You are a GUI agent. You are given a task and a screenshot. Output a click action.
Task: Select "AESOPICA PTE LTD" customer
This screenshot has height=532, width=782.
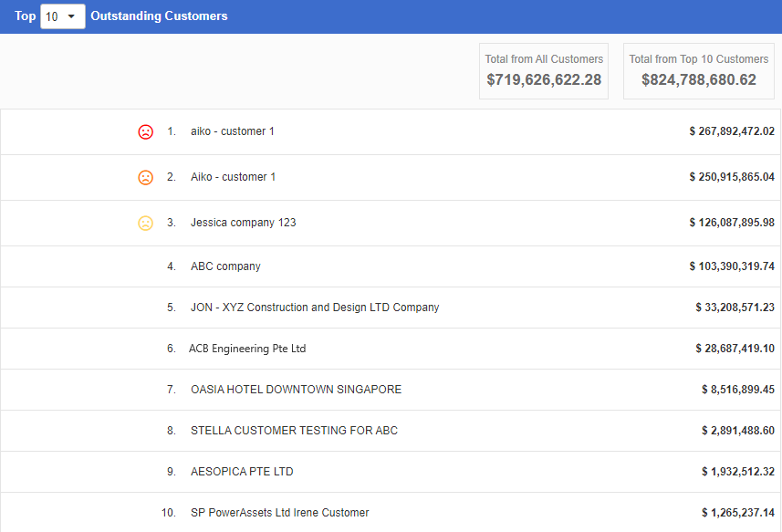pyautogui.click(x=243, y=472)
